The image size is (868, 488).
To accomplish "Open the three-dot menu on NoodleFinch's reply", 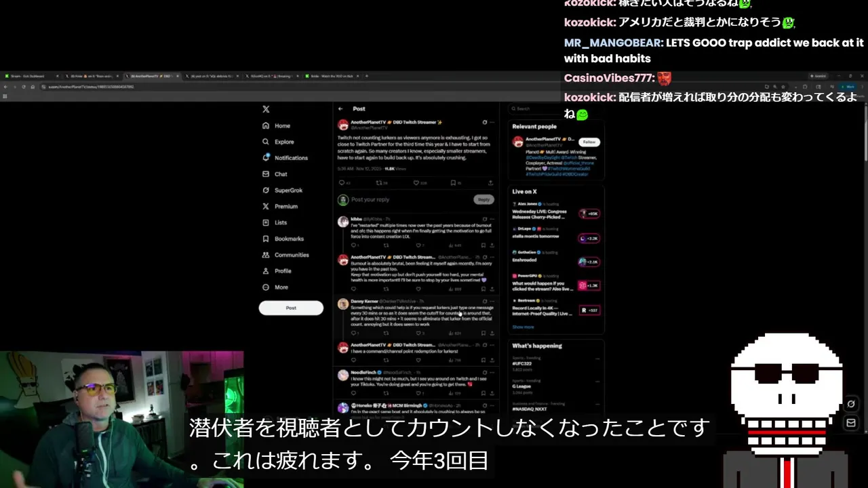I will pyautogui.click(x=492, y=372).
